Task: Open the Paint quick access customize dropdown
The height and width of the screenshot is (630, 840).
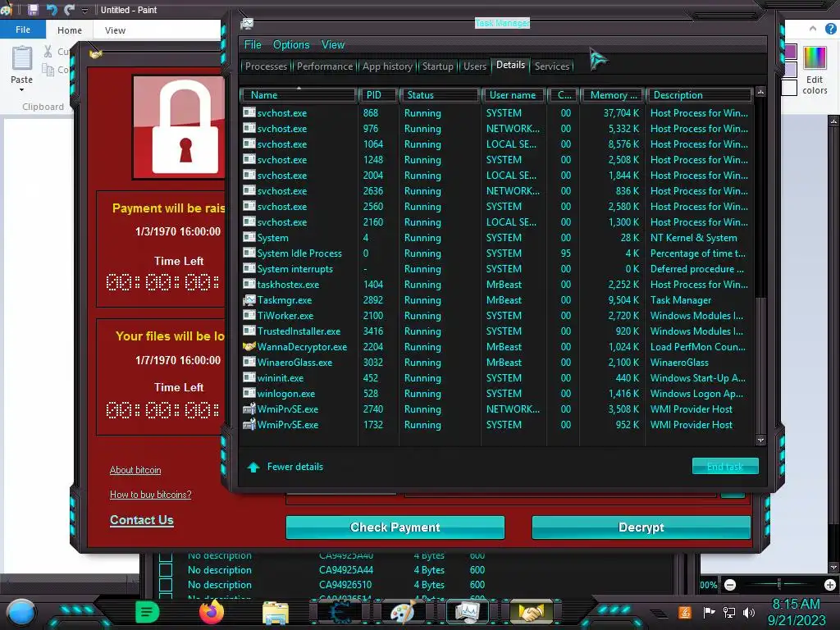Action: (x=84, y=10)
